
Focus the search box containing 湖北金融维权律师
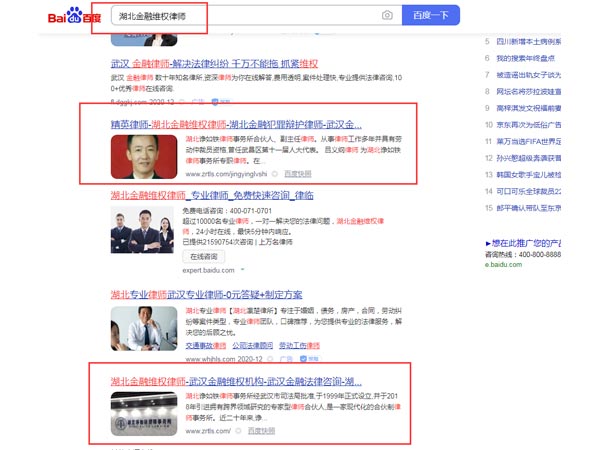[240, 16]
